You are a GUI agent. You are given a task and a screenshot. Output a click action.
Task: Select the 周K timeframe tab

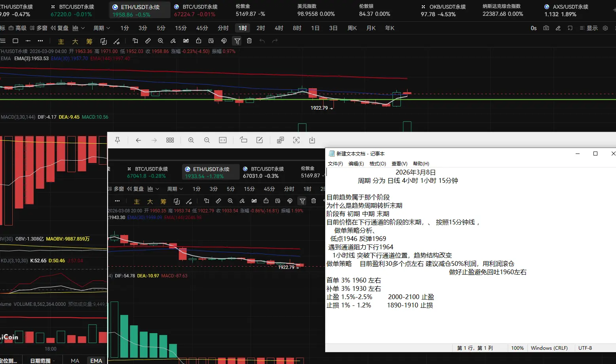[x=352, y=28]
